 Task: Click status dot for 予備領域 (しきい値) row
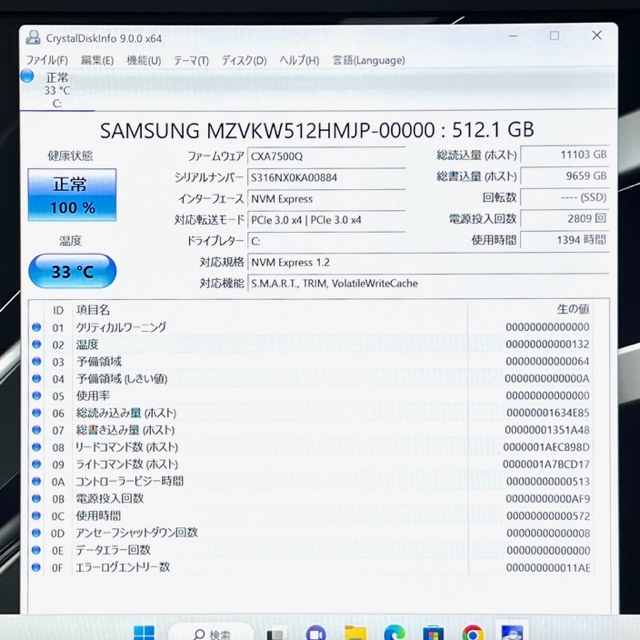[x=36, y=379]
